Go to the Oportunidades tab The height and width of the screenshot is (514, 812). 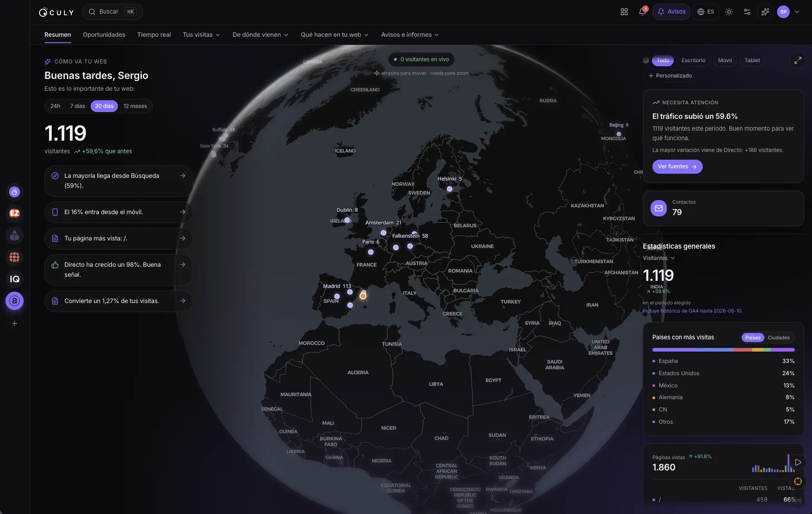tap(104, 35)
